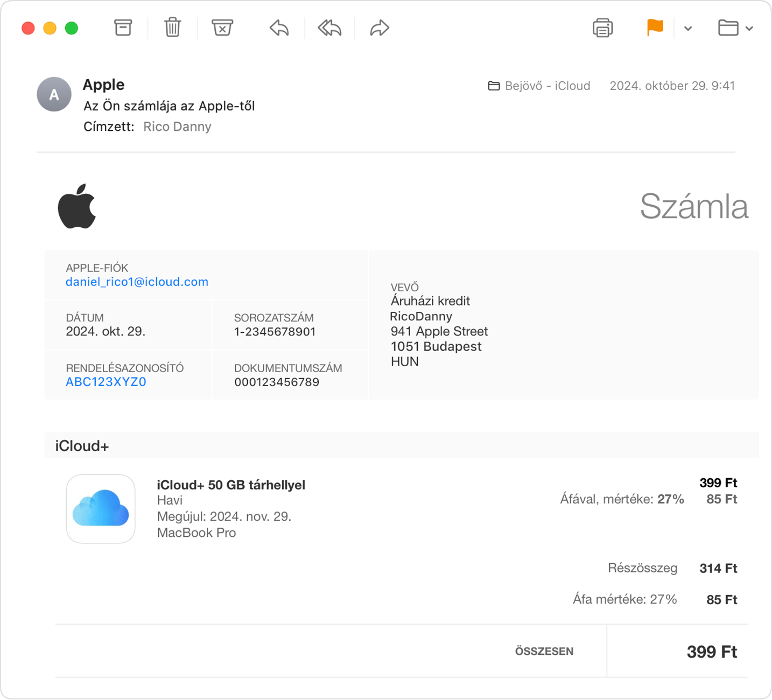Image resolution: width=772 pixels, height=700 pixels.
Task: Click document number 000123456789
Action: 277,382
